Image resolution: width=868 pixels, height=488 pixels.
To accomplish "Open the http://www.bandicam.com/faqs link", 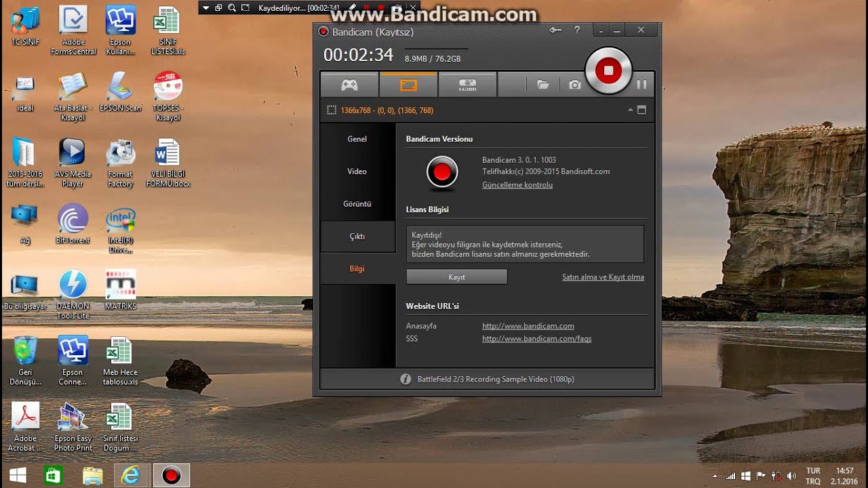I will (537, 339).
